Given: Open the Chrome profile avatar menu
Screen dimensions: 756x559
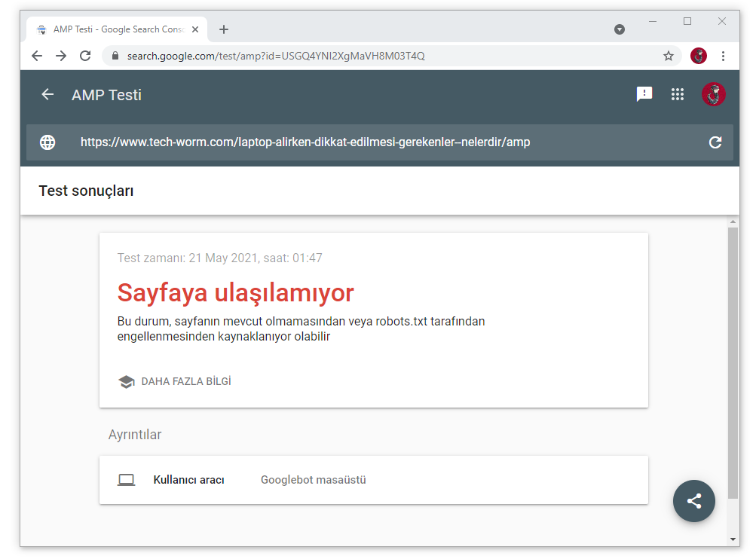Looking at the screenshot, I should [699, 56].
